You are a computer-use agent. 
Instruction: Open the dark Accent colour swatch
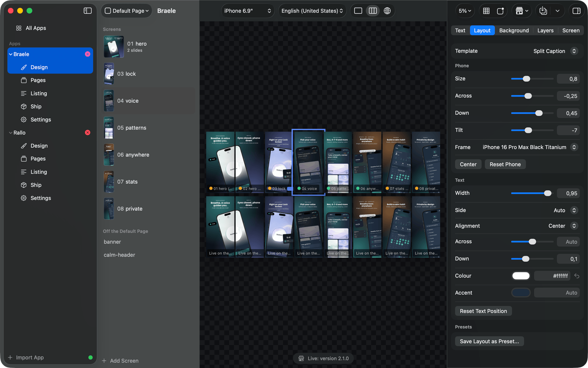[521, 293]
